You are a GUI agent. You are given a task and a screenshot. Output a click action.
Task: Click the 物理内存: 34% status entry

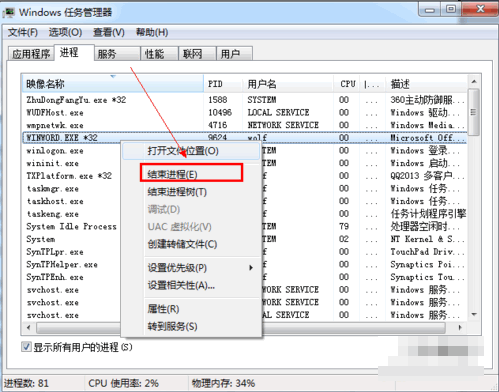[223, 383]
